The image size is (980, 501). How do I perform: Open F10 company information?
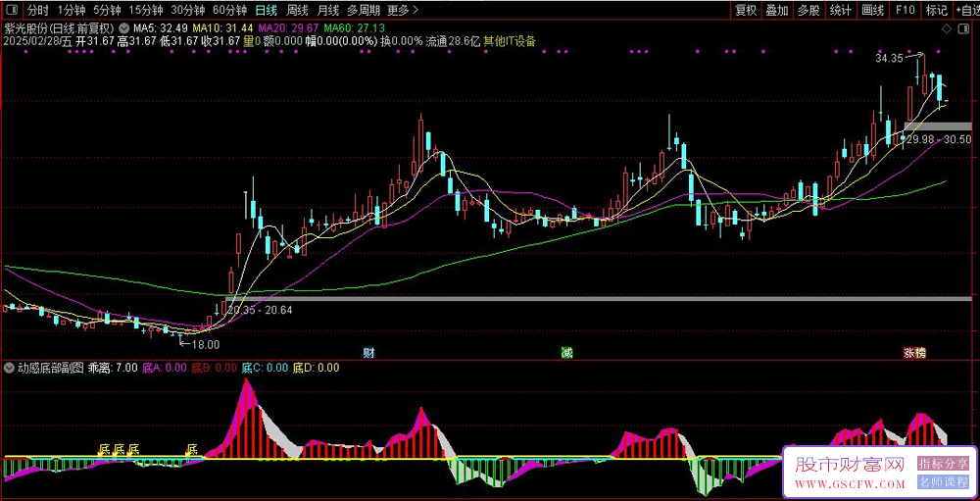tap(905, 10)
